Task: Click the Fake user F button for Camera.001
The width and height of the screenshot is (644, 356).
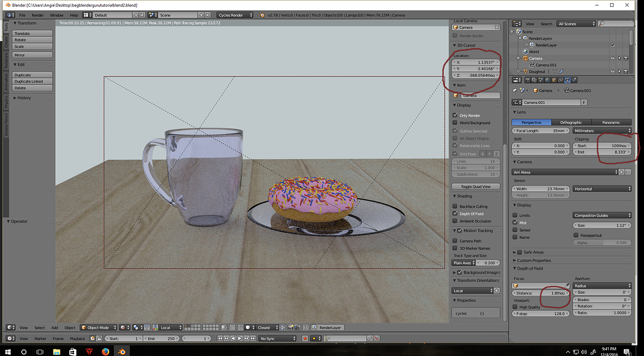Action: coord(584,103)
